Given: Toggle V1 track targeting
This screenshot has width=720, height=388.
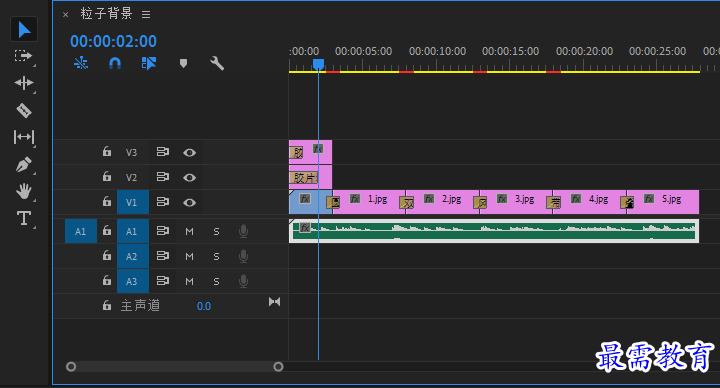Looking at the screenshot, I should pos(133,202).
